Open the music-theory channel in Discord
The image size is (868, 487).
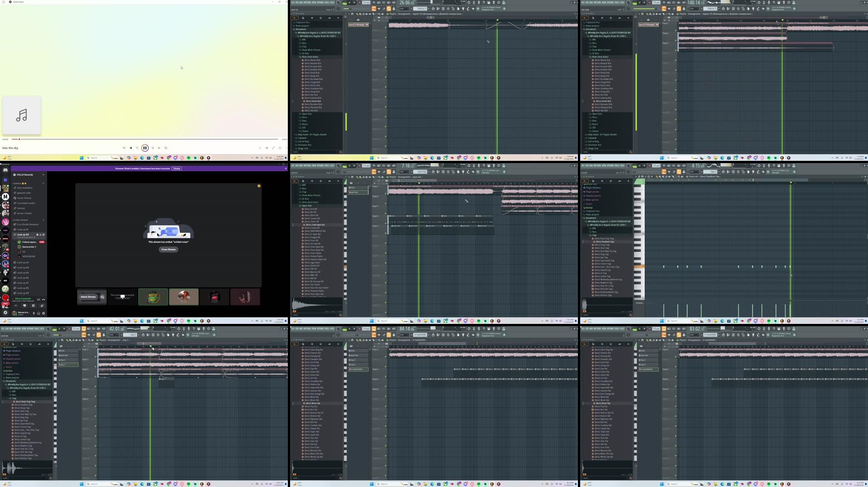(24, 198)
